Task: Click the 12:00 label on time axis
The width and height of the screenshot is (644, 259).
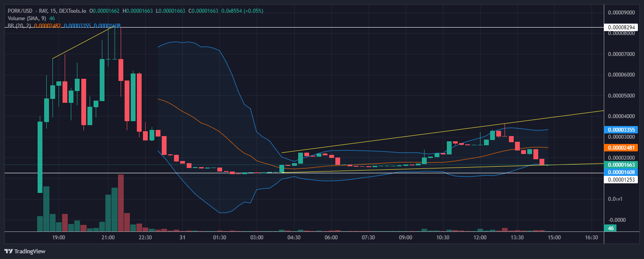Action: pyautogui.click(x=480, y=238)
